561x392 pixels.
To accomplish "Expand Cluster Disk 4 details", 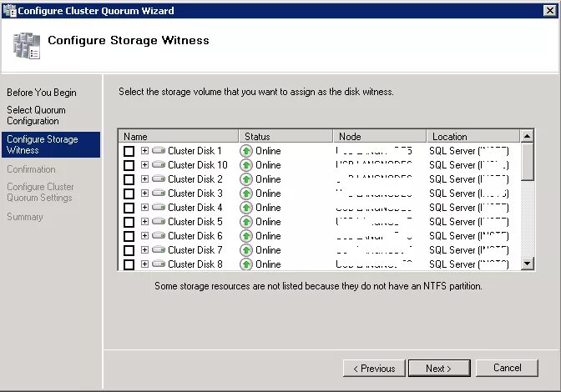I will point(144,207).
